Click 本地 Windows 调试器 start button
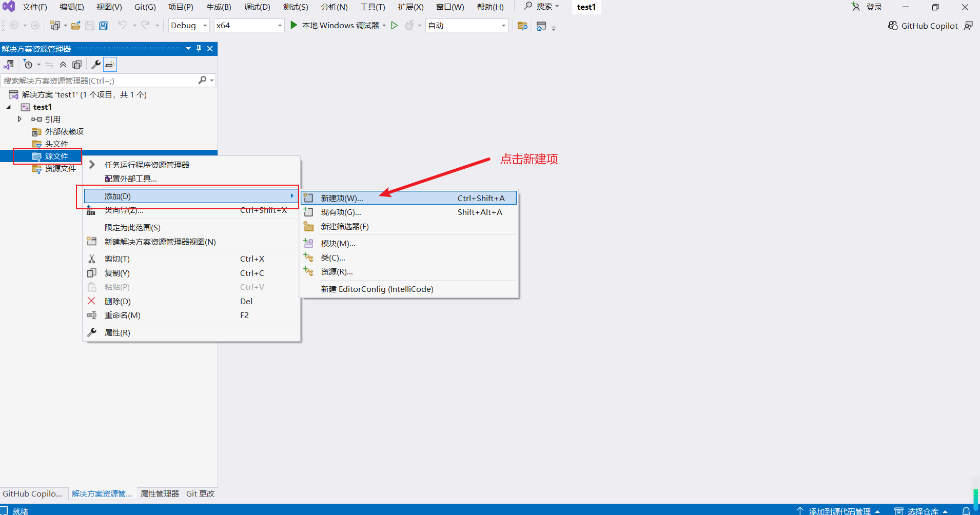Viewport: 980px width, 515px height. point(335,26)
